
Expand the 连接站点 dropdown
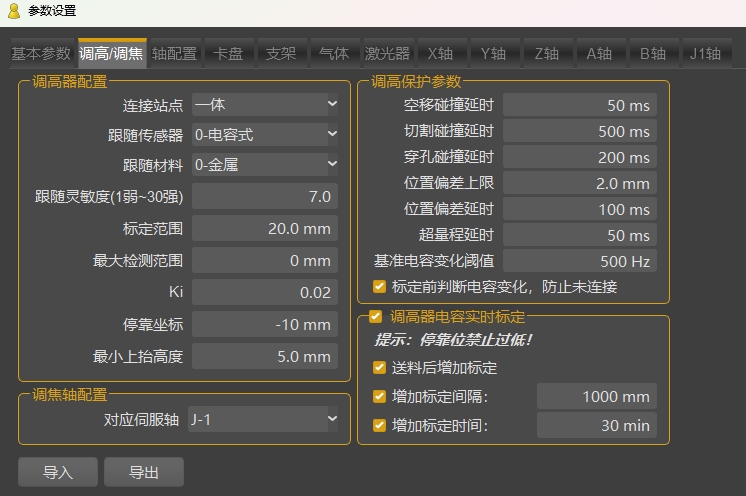[x=265, y=105]
